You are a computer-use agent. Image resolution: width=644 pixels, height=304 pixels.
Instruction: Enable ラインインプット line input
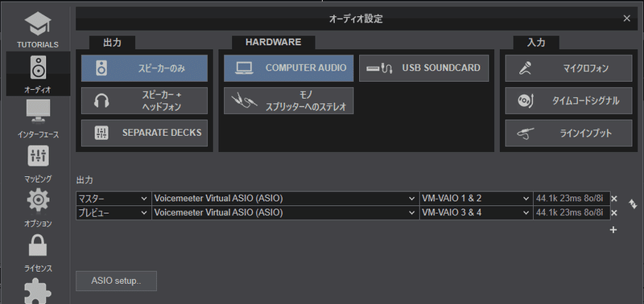click(x=568, y=133)
